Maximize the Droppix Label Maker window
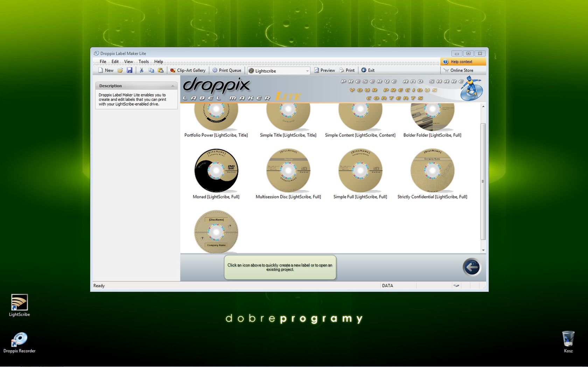This screenshot has width=588, height=367. click(x=468, y=53)
